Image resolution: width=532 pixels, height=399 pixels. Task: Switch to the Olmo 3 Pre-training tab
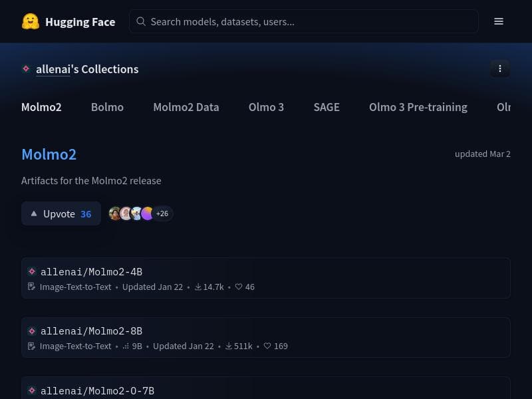point(418,107)
